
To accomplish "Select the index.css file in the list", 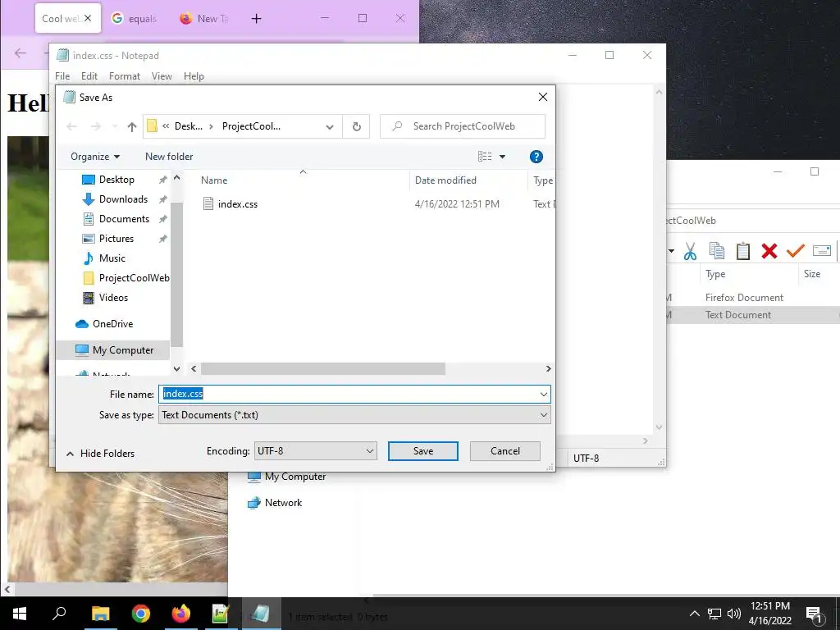I will pyautogui.click(x=237, y=204).
